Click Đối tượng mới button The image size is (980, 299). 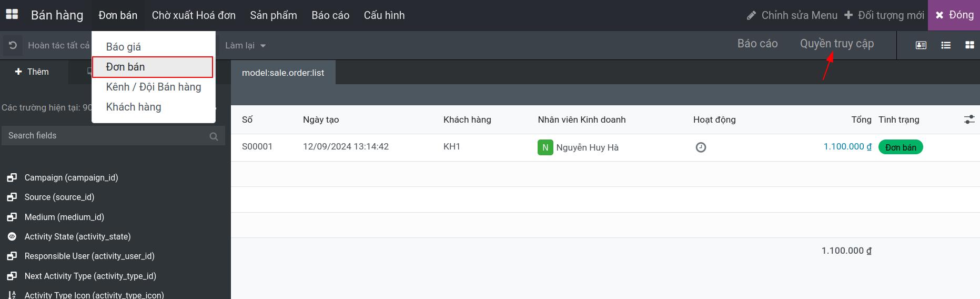click(x=884, y=15)
